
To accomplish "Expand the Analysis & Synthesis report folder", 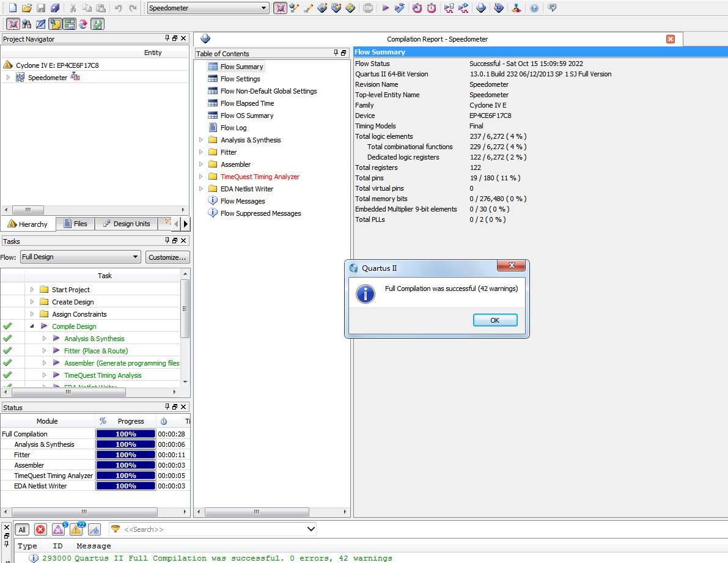I will point(200,140).
